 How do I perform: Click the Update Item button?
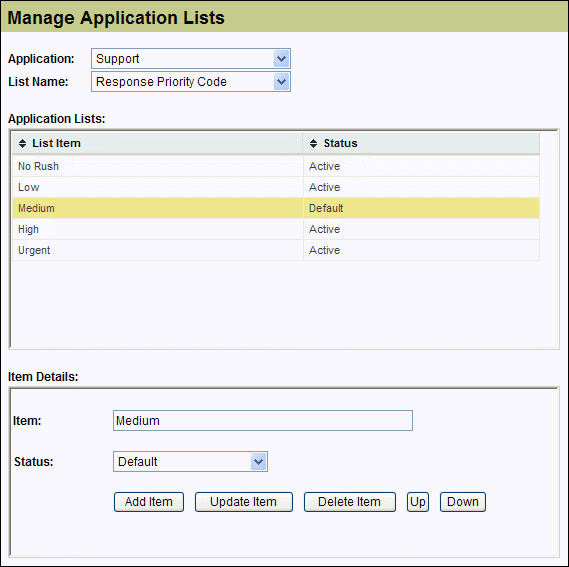pyautogui.click(x=244, y=502)
